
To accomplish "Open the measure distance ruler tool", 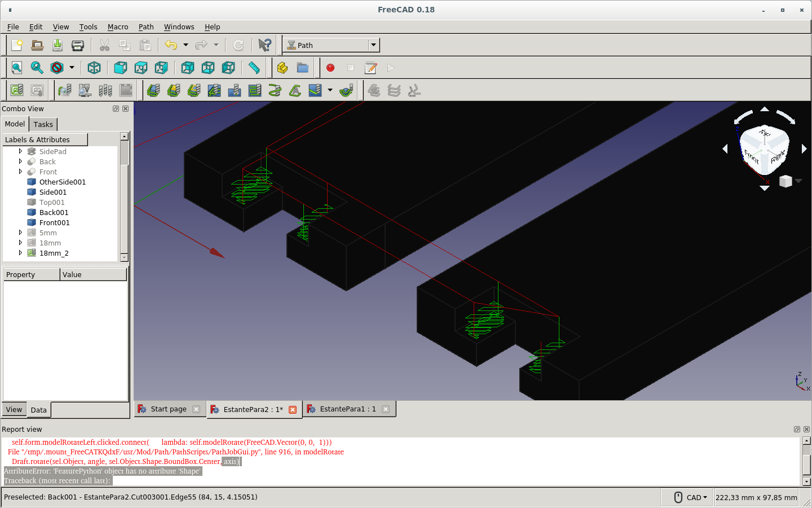I will [x=254, y=68].
